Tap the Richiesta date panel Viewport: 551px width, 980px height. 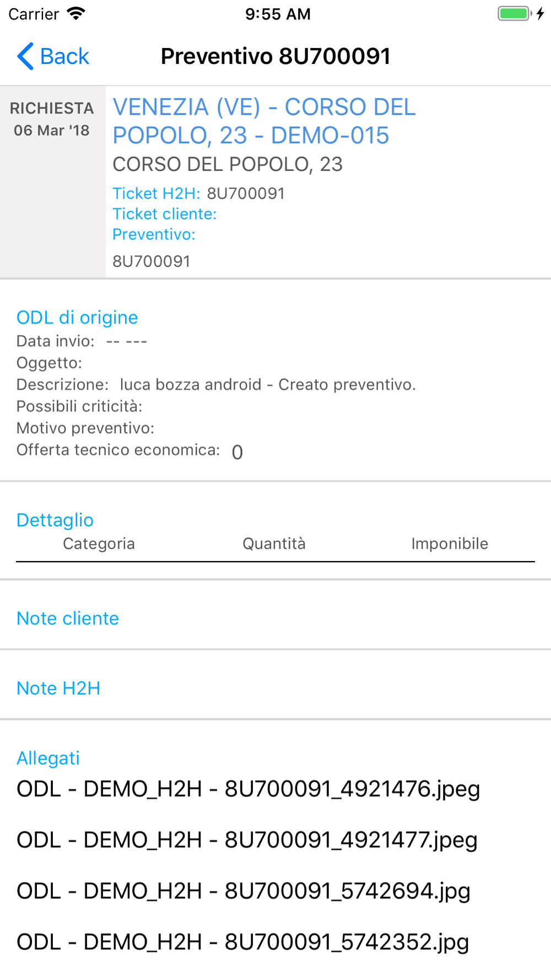(x=52, y=182)
